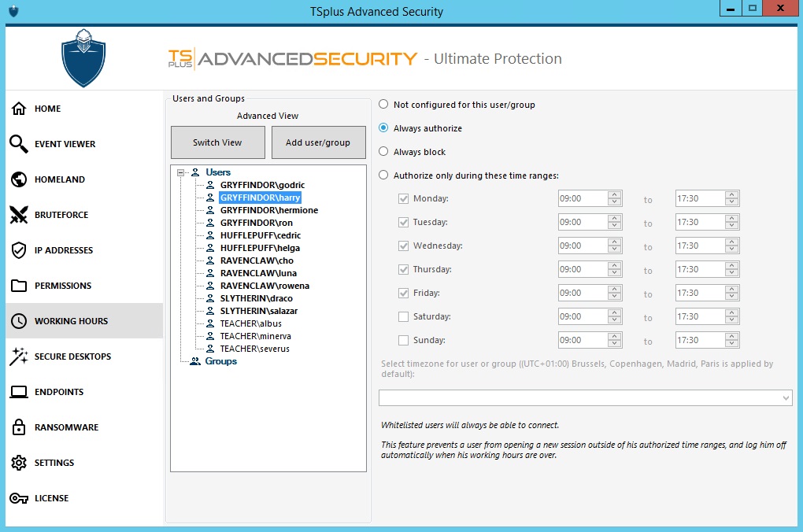Toggle the Saturday checkbox
The image size is (803, 532).
click(x=404, y=317)
